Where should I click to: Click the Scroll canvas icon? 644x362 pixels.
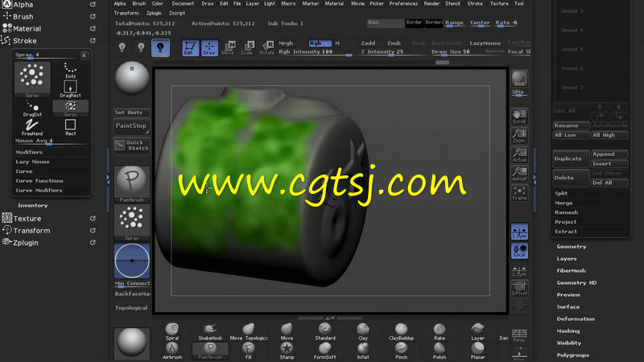point(519,117)
